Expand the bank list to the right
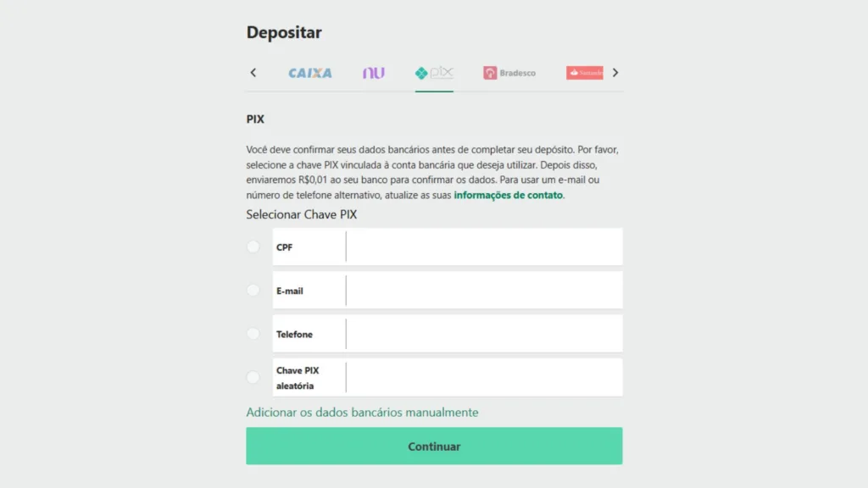 pos(616,73)
